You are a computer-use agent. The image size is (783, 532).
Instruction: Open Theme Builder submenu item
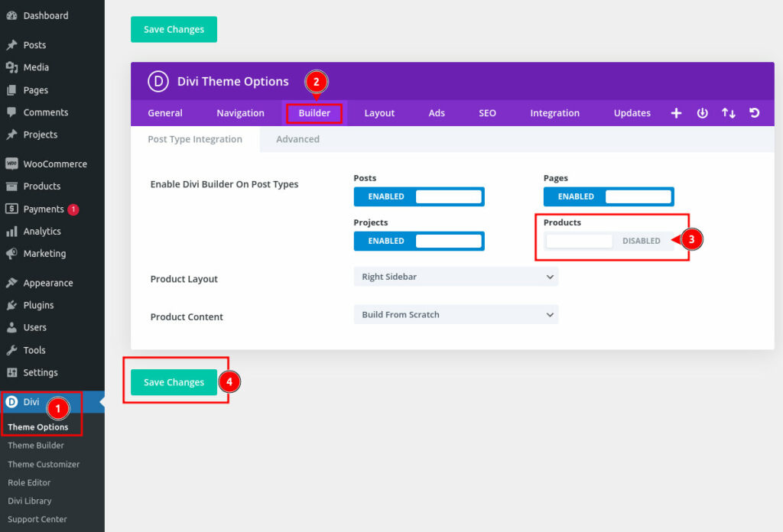click(36, 446)
